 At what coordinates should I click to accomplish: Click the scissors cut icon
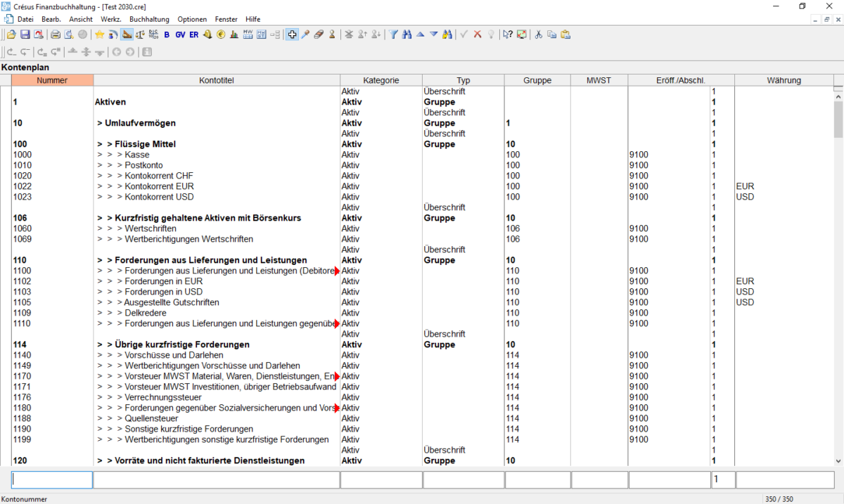(539, 34)
